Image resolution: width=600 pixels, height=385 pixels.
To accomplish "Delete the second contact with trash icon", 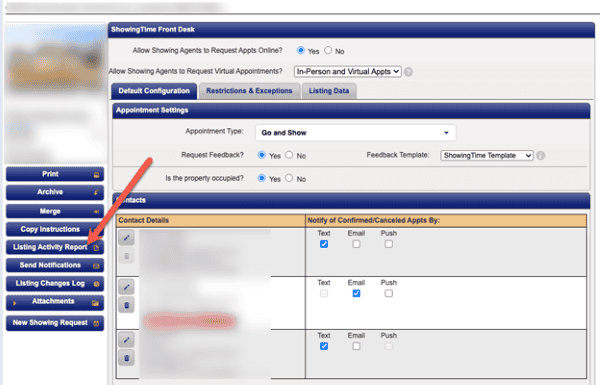I will click(126, 305).
